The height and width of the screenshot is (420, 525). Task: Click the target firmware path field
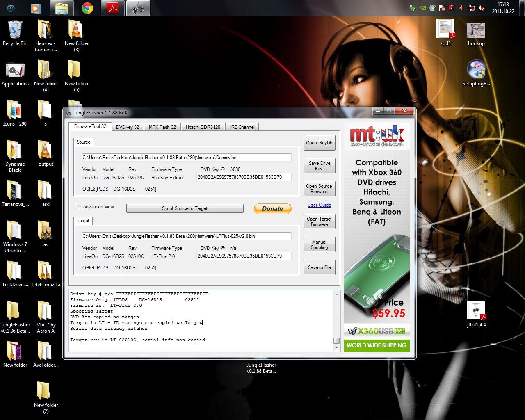[x=186, y=236]
